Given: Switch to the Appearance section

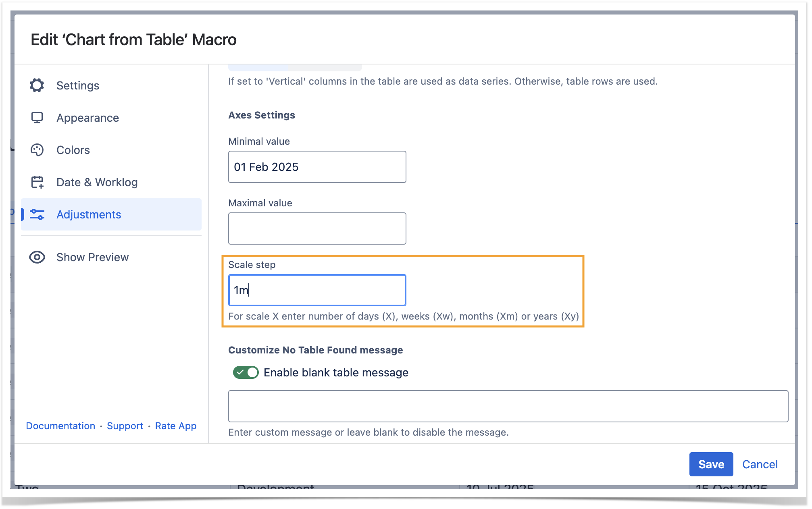Looking at the screenshot, I should click(x=87, y=118).
